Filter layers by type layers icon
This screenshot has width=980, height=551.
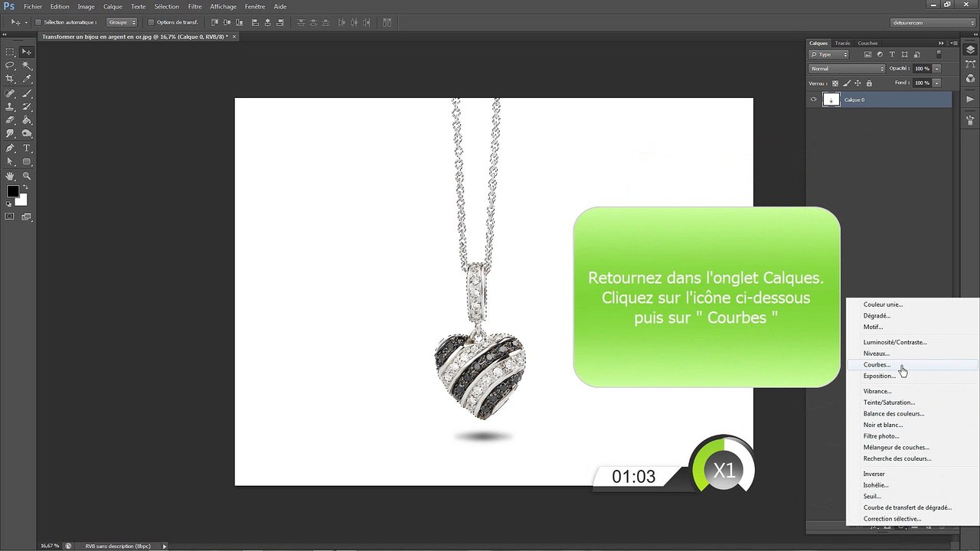point(892,54)
